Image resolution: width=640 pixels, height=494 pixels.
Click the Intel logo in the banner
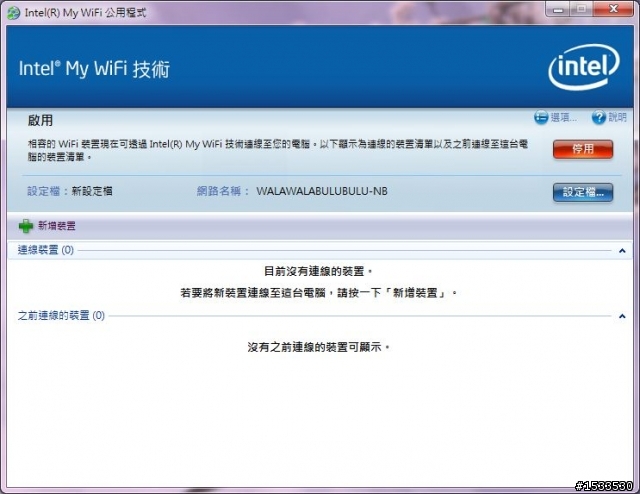tap(584, 67)
